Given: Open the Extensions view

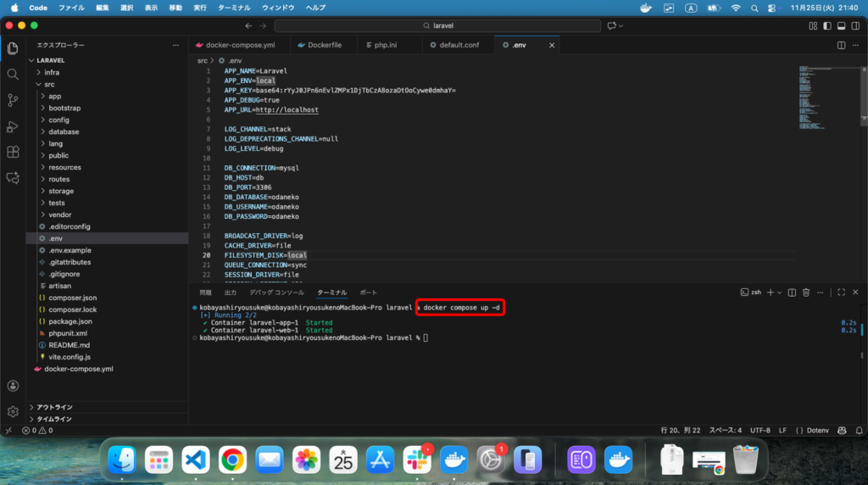Looking at the screenshot, I should 13,153.
